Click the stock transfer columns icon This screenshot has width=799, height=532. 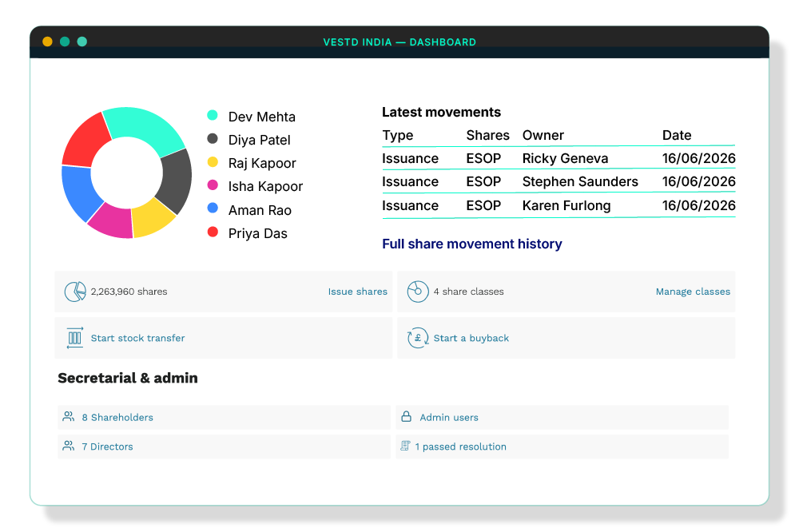(x=75, y=338)
